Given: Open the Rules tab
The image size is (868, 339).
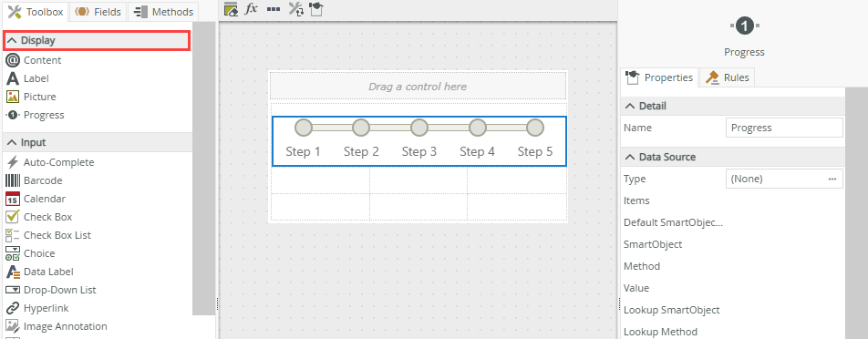Looking at the screenshot, I should (728, 77).
